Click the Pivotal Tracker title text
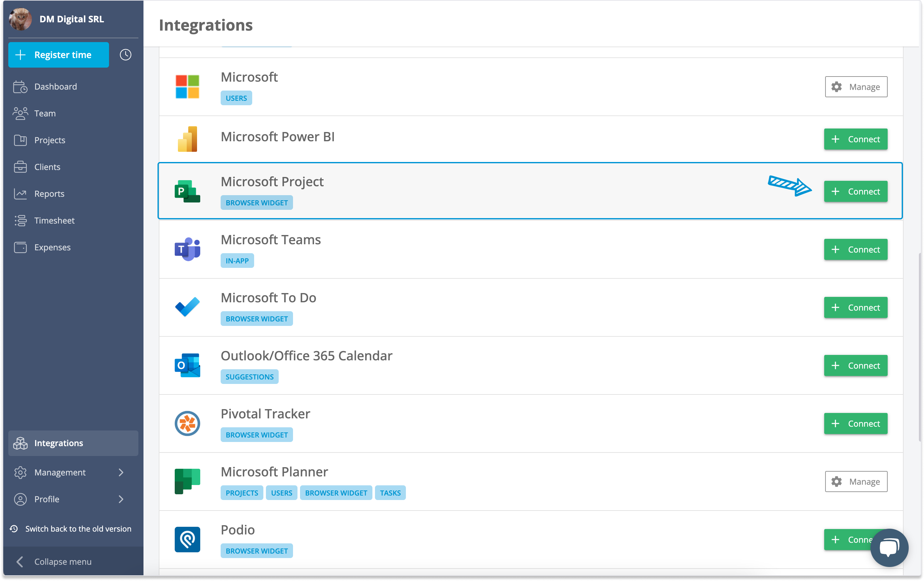Image resolution: width=924 pixels, height=581 pixels. pos(266,414)
